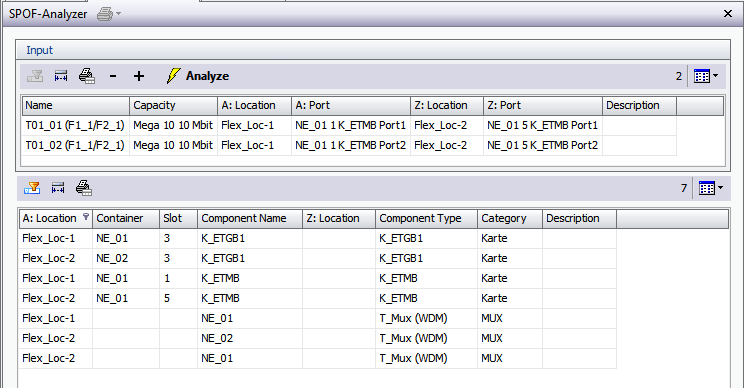
Task: Sort by the Capacity column header
Action: point(174,105)
